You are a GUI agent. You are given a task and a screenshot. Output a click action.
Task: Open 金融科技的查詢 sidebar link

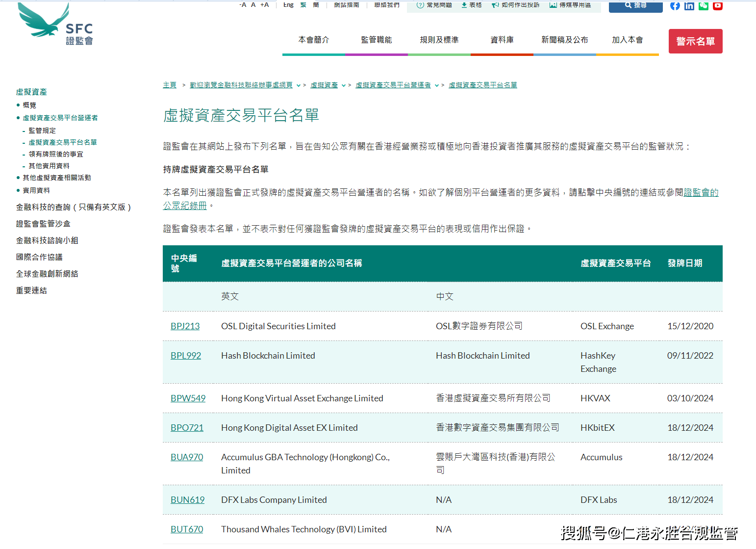pos(74,207)
